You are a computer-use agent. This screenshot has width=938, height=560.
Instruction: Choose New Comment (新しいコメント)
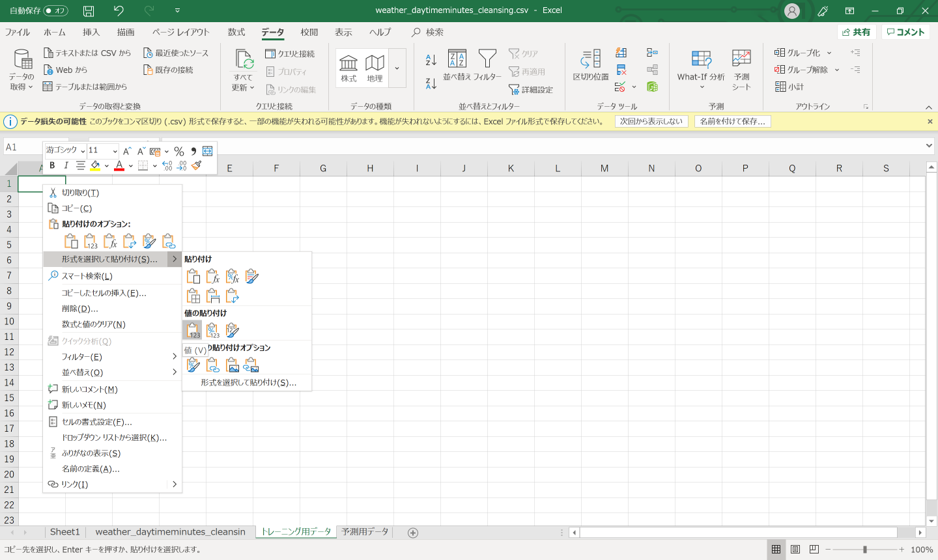[x=112, y=389]
